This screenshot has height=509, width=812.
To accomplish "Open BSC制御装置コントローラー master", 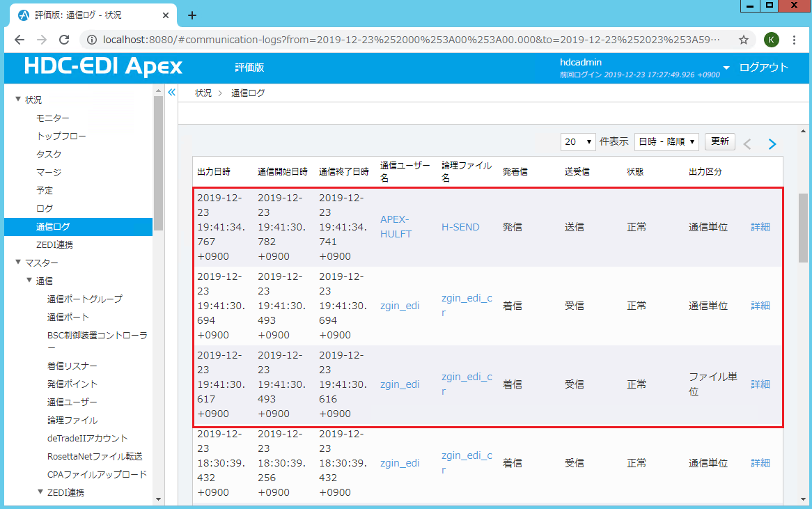I will pyautogui.click(x=97, y=341).
